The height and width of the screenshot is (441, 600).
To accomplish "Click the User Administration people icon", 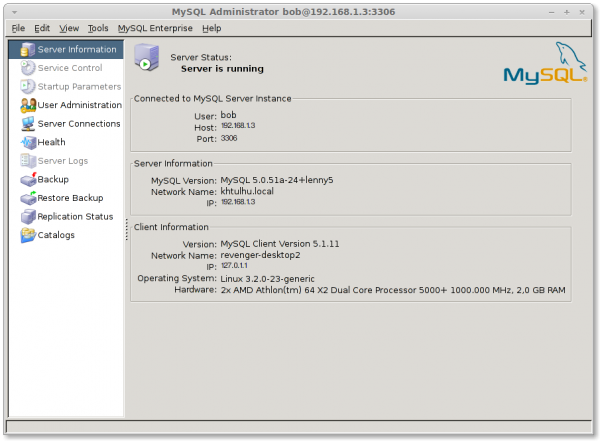I will click(28, 105).
